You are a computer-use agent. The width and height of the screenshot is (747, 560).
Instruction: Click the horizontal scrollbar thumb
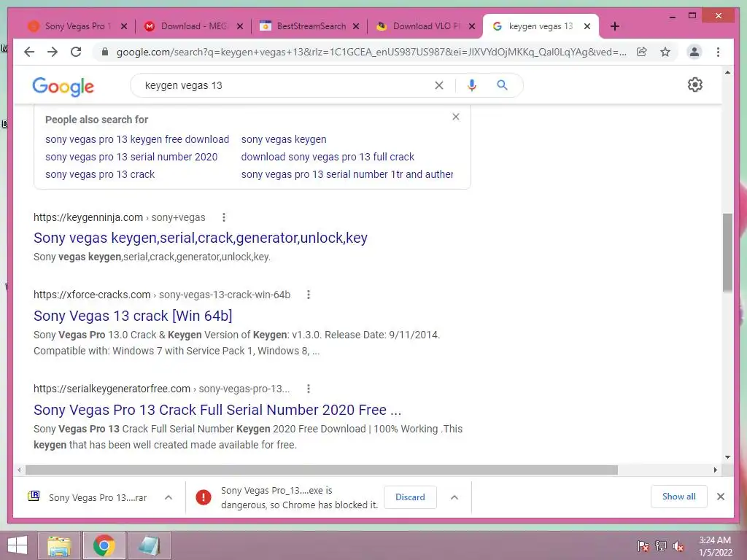(x=322, y=470)
